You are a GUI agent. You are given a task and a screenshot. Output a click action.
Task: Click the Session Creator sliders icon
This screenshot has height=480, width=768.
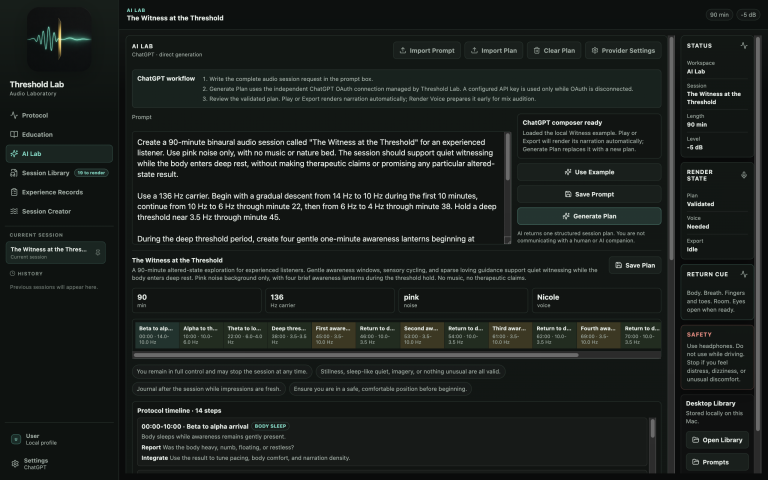click(x=14, y=211)
